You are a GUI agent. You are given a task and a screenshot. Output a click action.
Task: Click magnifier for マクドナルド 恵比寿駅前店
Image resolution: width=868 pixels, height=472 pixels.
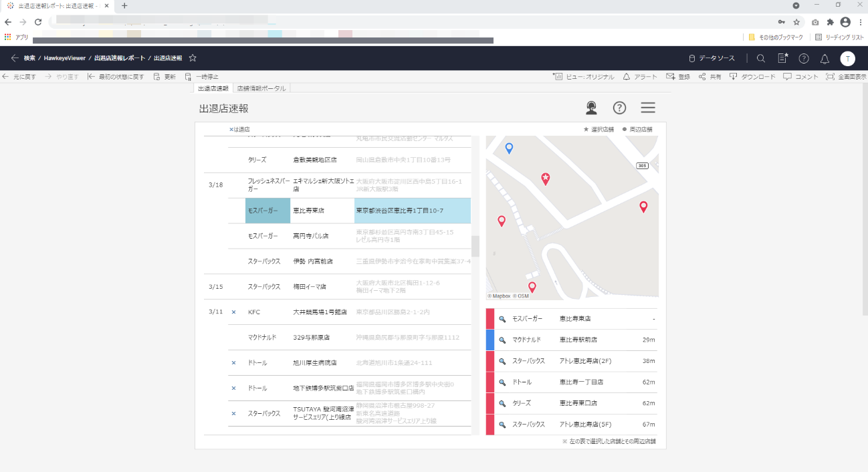coord(502,340)
